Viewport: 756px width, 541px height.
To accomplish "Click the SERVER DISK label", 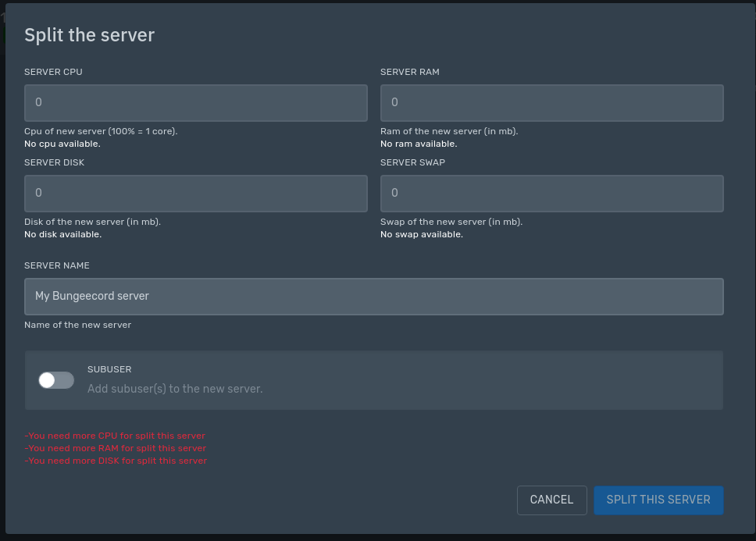I will coord(54,162).
